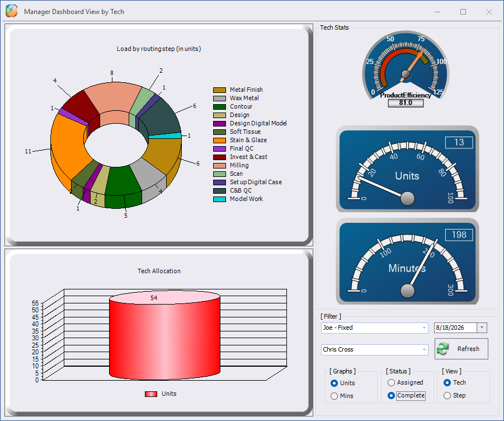The width and height of the screenshot is (504, 421).
Task: Switch view to Step
Action: click(447, 396)
